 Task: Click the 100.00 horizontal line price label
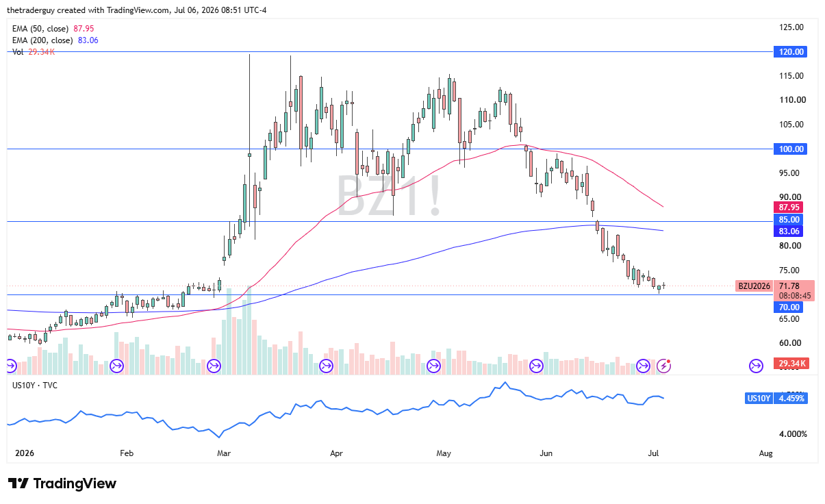pos(789,149)
